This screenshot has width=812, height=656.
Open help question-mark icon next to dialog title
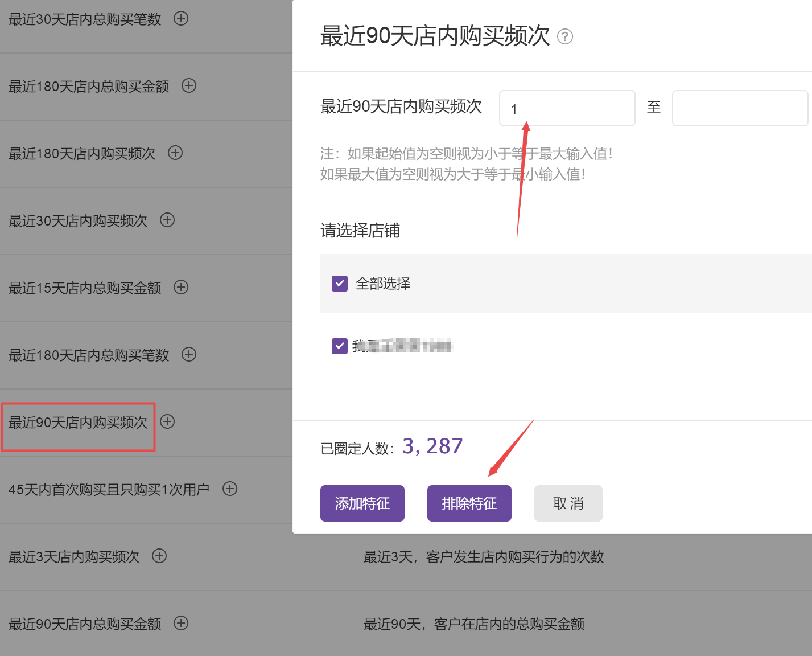click(x=565, y=37)
